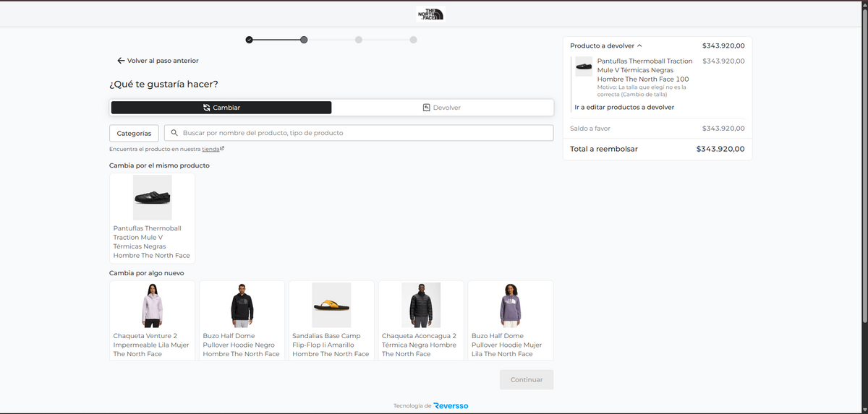Click the third step indicator dot
Screen dimensions: 868x414
tap(359, 40)
